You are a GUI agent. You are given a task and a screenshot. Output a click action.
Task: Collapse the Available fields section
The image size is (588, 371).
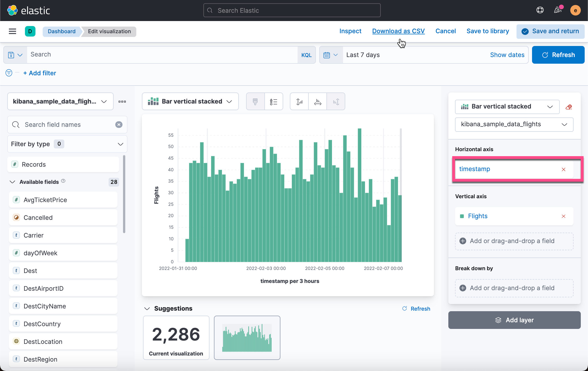click(12, 182)
